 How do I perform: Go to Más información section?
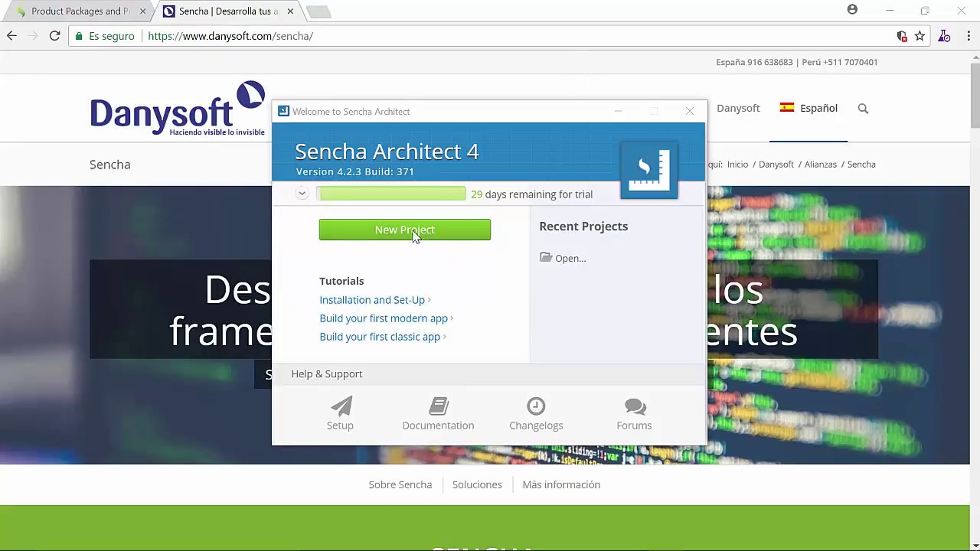[561, 484]
